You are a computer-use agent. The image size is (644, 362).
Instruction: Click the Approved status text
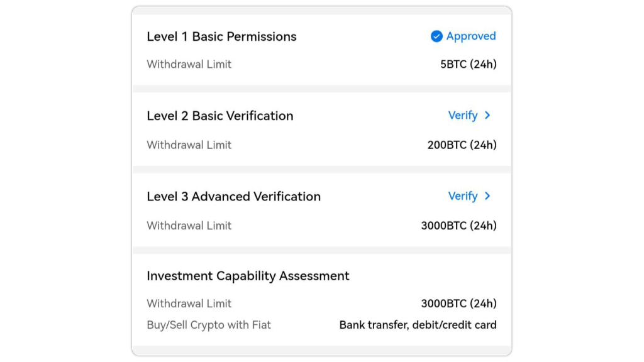[471, 36]
